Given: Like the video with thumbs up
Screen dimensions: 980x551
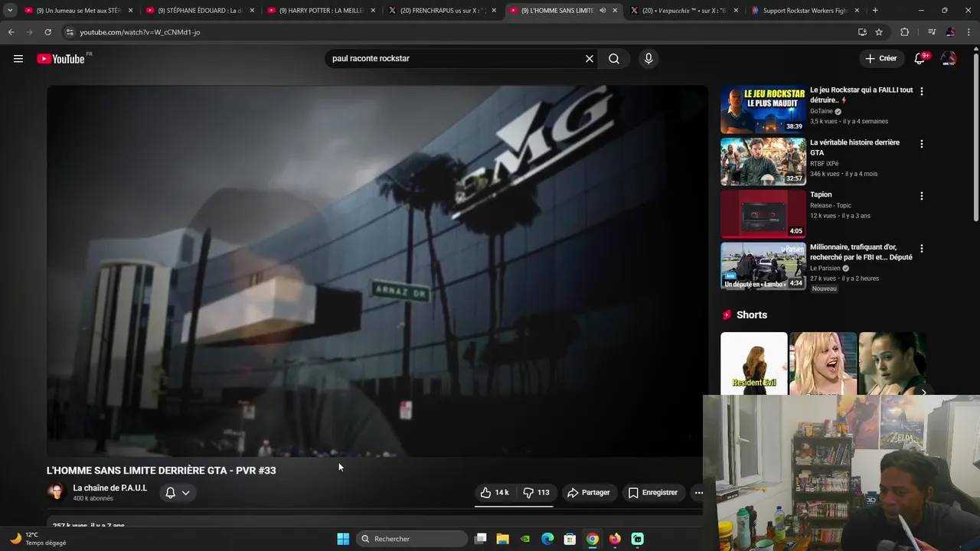Looking at the screenshot, I should tap(495, 493).
